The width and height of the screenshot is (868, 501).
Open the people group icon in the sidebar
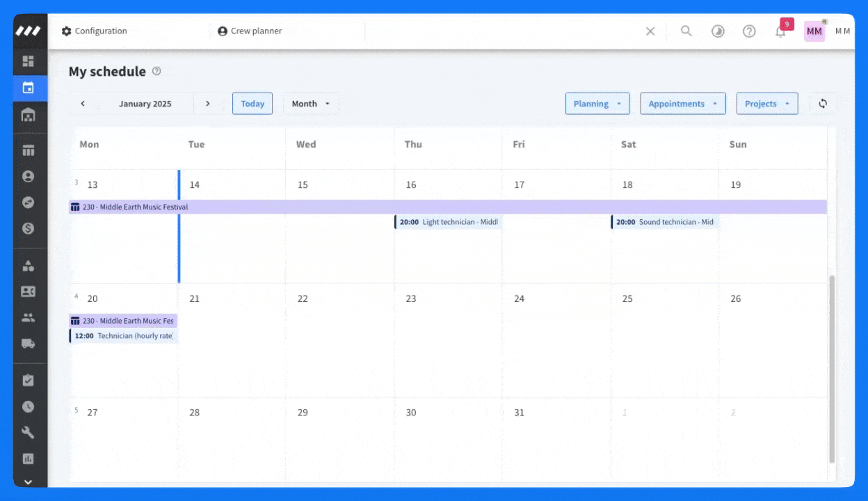point(29,317)
